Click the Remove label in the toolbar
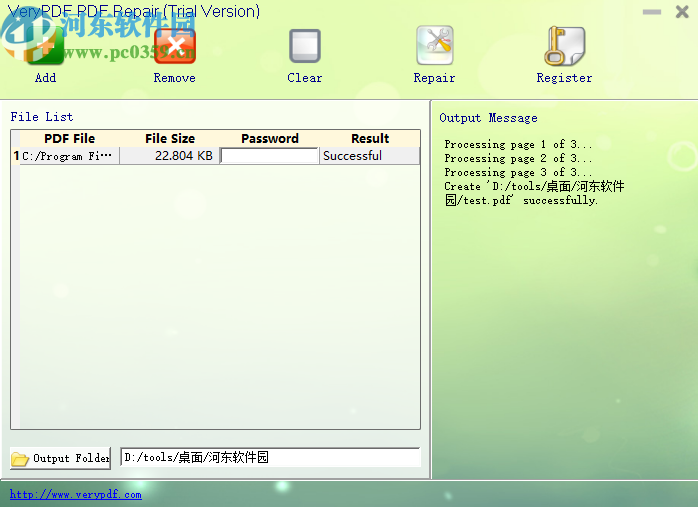 (x=174, y=78)
